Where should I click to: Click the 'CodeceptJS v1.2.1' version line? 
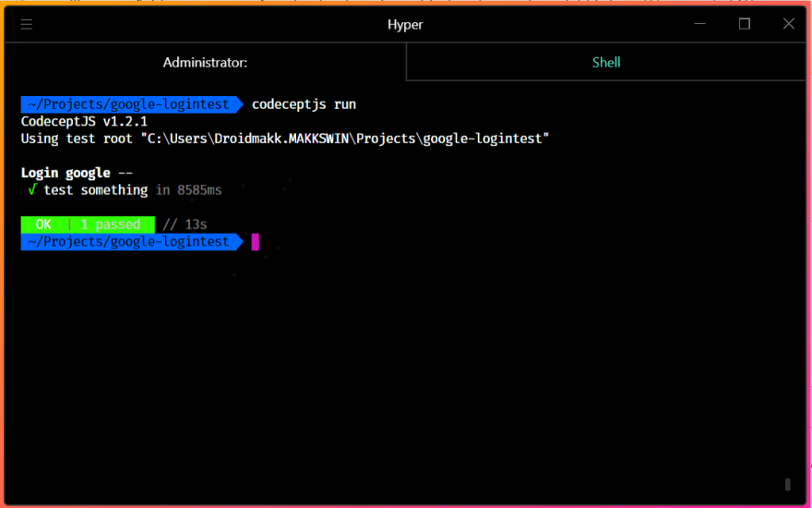click(x=84, y=122)
